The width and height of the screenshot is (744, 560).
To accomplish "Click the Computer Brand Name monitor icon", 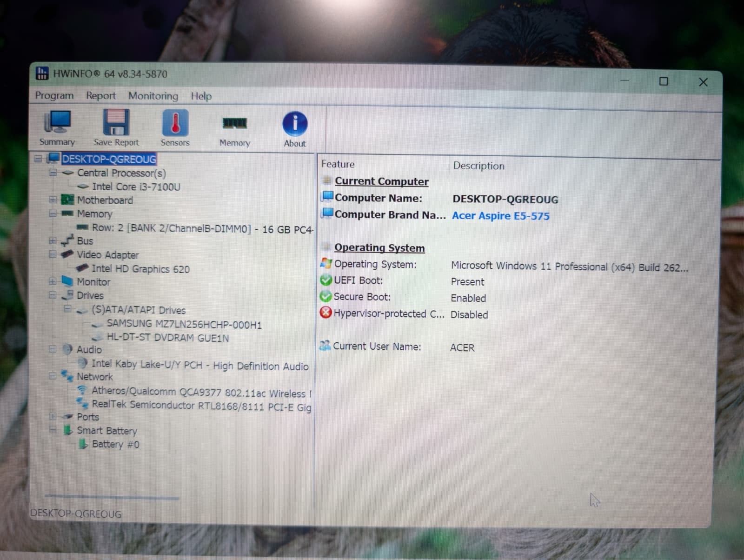I will coord(327,213).
